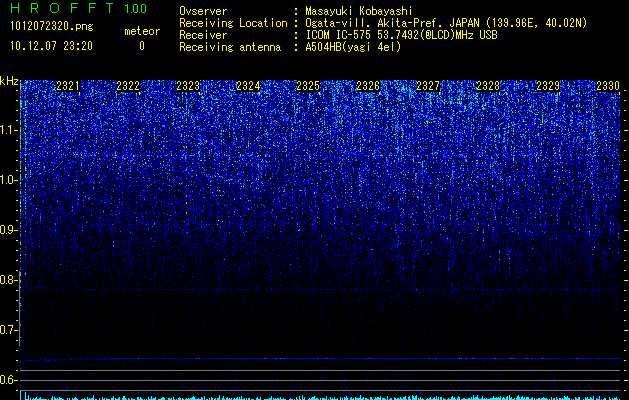Select the filename 1012072320.png
The width and height of the screenshot is (629, 400).
[x=52, y=27]
